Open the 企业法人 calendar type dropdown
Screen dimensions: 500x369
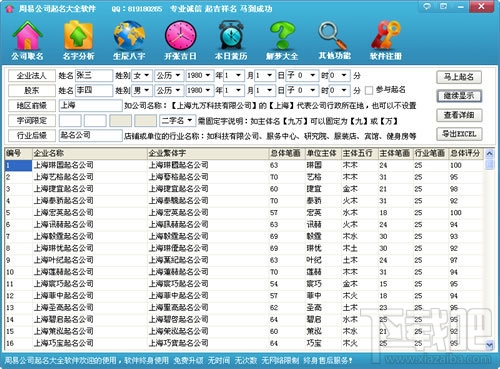tap(169, 76)
